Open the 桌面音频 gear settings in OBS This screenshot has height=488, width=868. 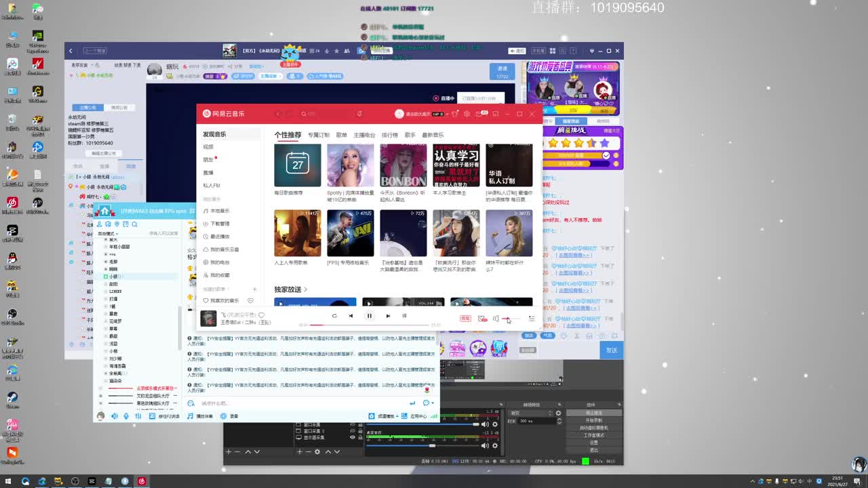494,445
